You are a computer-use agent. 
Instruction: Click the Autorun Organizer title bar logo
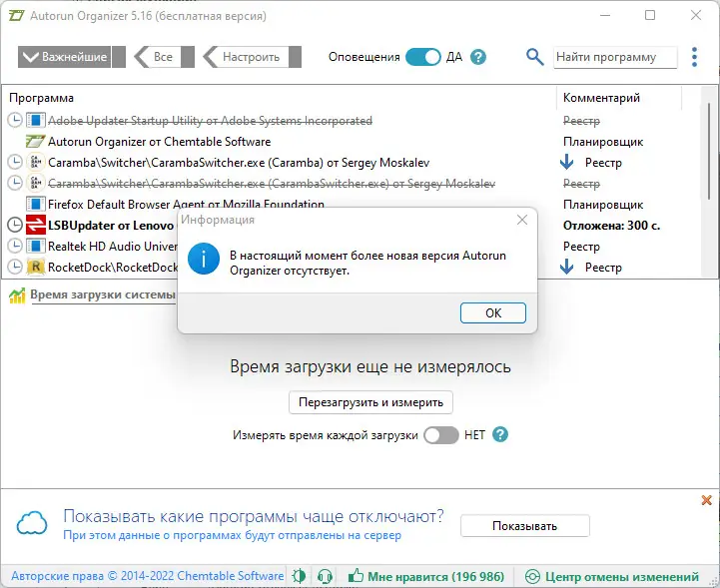[17, 16]
